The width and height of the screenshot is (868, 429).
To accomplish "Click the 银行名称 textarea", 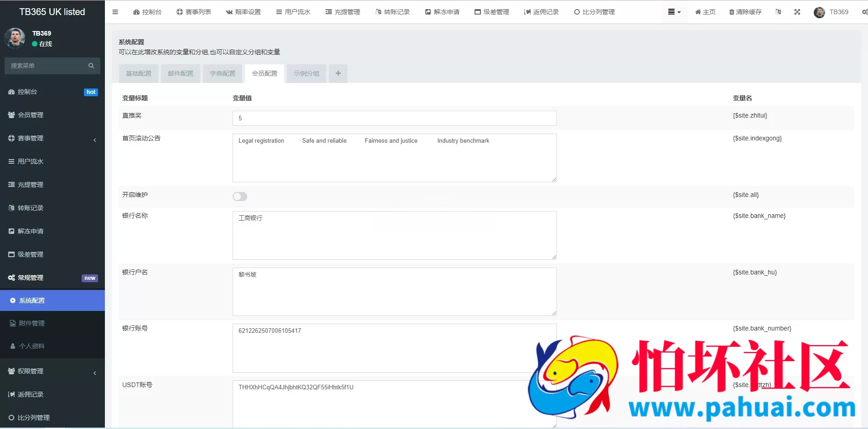I will [395, 235].
